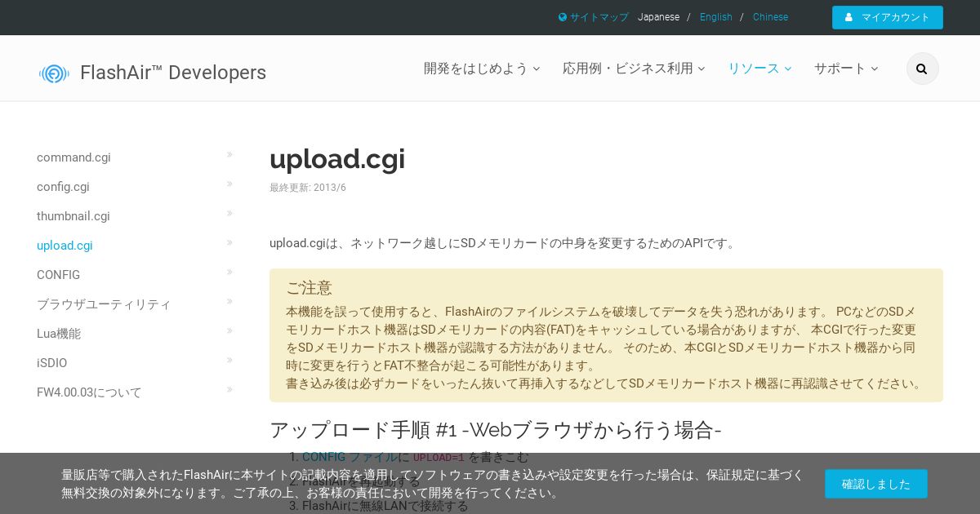The width and height of the screenshot is (980, 514).
Task: Expand the サポート menu chevron
Action: pos(875,69)
